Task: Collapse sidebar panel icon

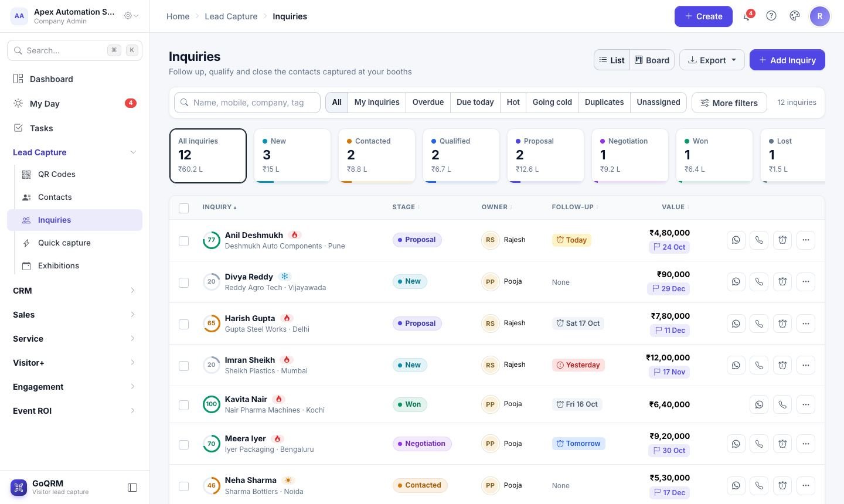Action: (132, 488)
